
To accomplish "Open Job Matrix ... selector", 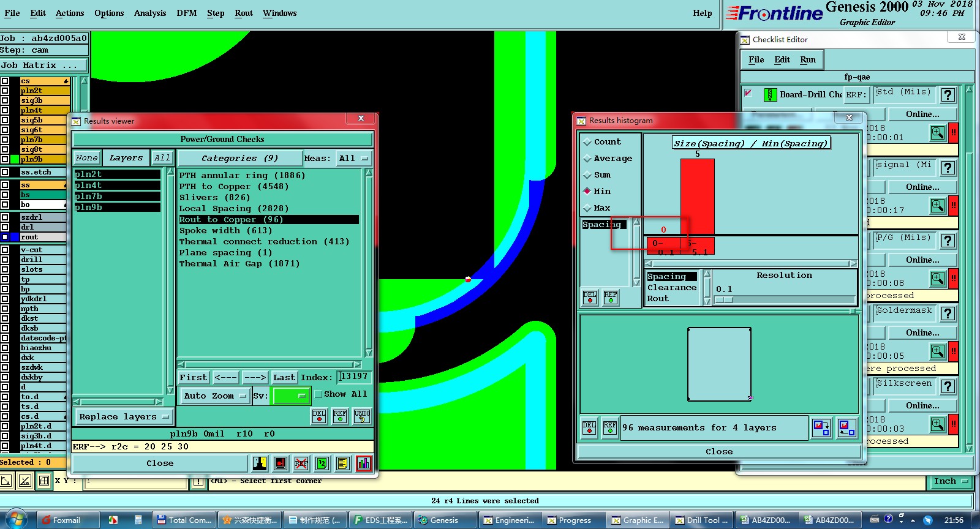I will 43,65.
